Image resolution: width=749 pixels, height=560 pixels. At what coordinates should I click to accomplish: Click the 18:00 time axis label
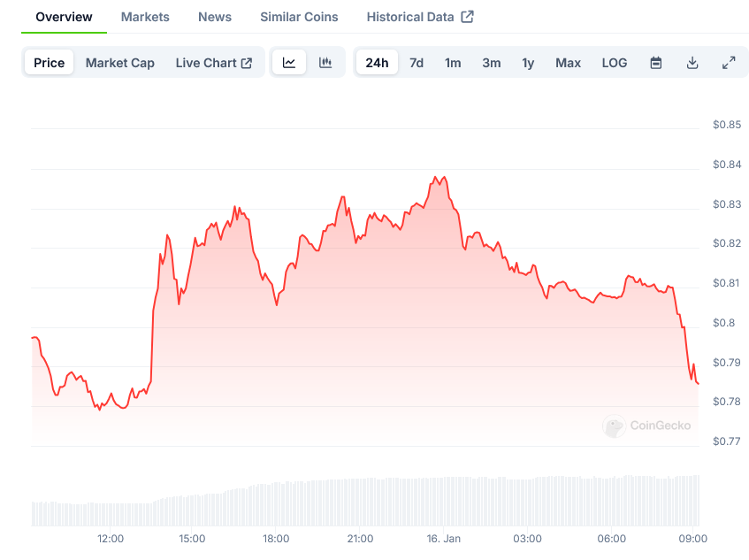pyautogui.click(x=276, y=539)
